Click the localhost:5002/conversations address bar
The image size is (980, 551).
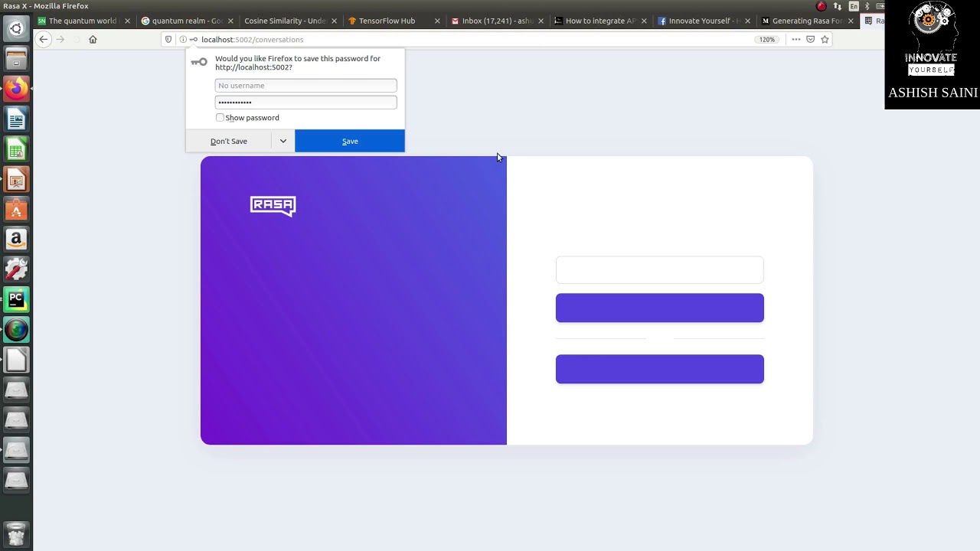pos(475,39)
